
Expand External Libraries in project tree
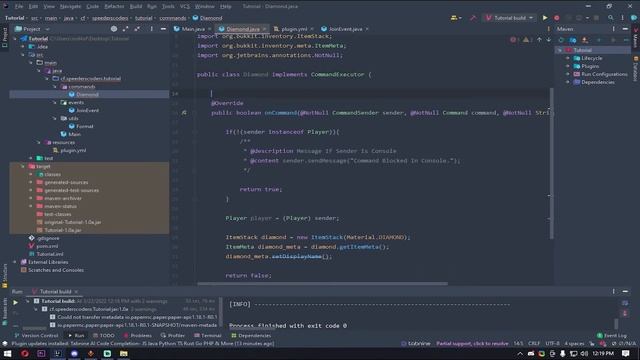click(15, 262)
